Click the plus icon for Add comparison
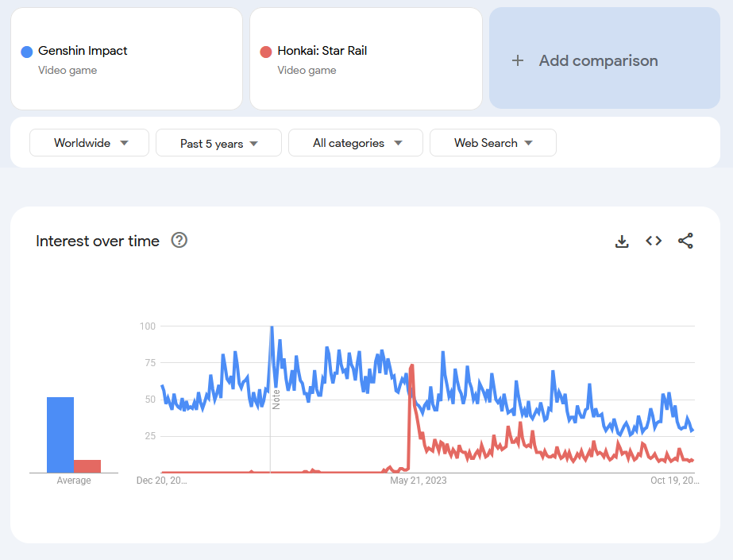Screen dimensions: 733x560 tap(518, 60)
